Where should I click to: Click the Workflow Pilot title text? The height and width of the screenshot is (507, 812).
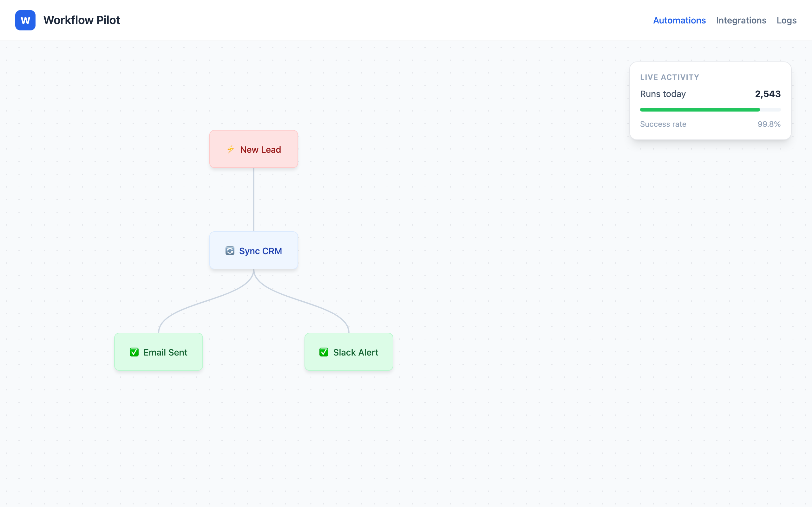click(82, 20)
